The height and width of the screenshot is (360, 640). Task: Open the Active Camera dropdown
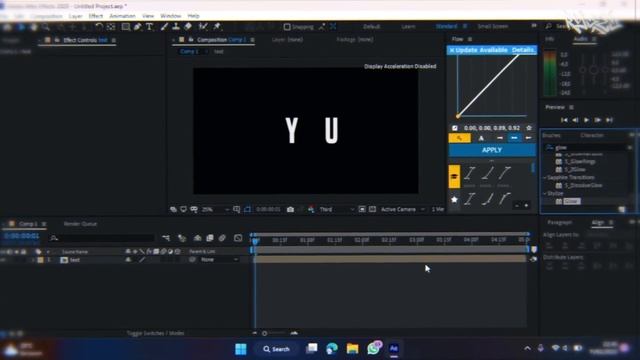point(403,209)
